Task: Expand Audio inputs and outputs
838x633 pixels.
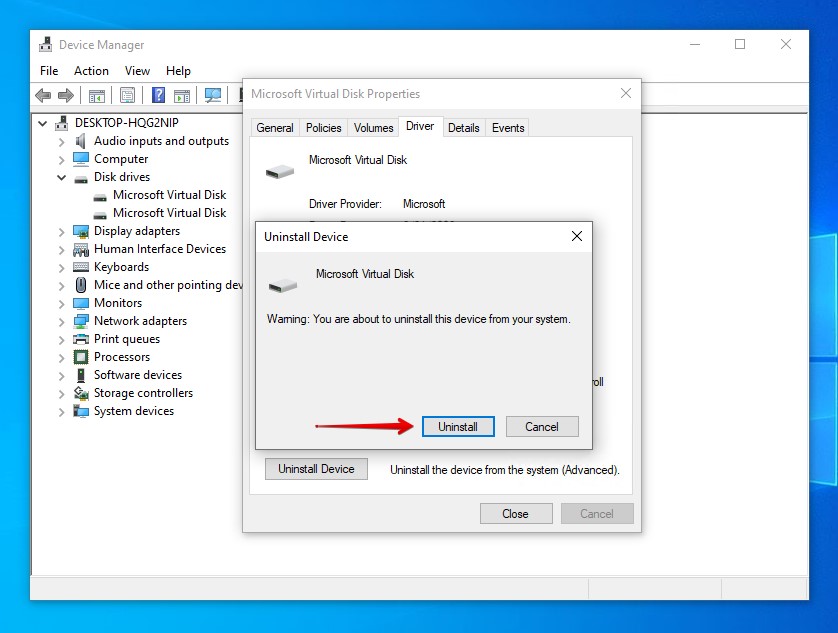Action: pos(61,142)
